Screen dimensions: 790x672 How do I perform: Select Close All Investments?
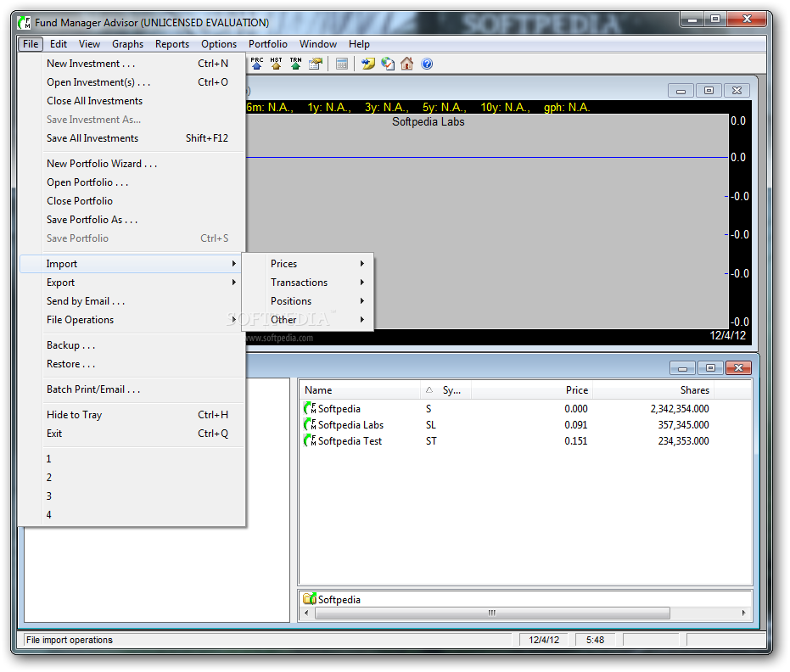point(132,101)
